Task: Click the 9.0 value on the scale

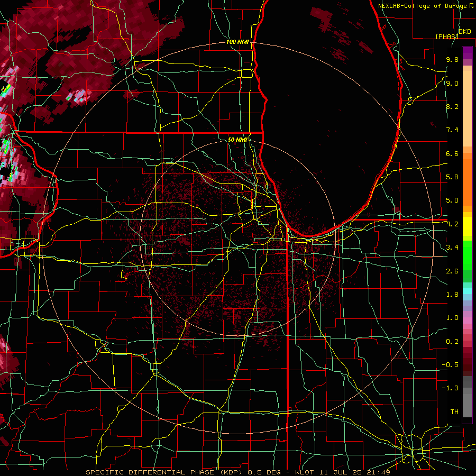Action: tap(452, 83)
